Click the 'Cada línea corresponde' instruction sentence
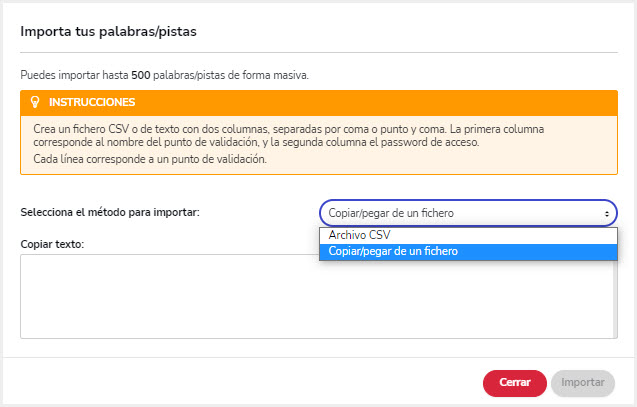The height and width of the screenshot is (407, 637). 150,159
